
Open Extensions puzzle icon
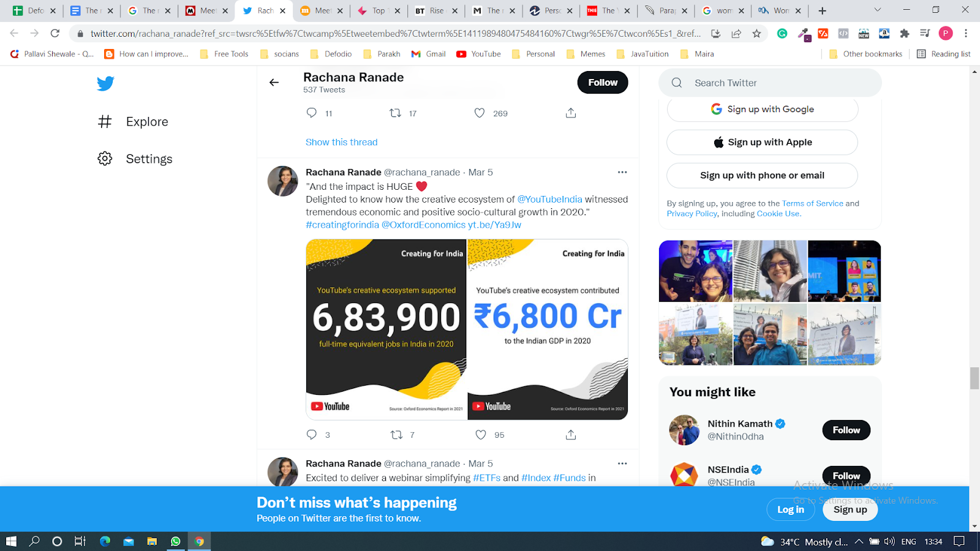905,34
